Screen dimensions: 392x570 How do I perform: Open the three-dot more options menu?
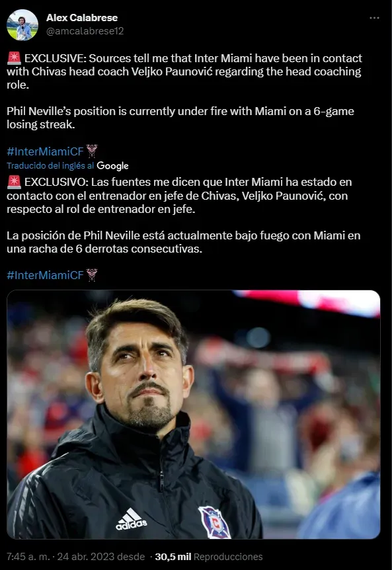tap(374, 18)
